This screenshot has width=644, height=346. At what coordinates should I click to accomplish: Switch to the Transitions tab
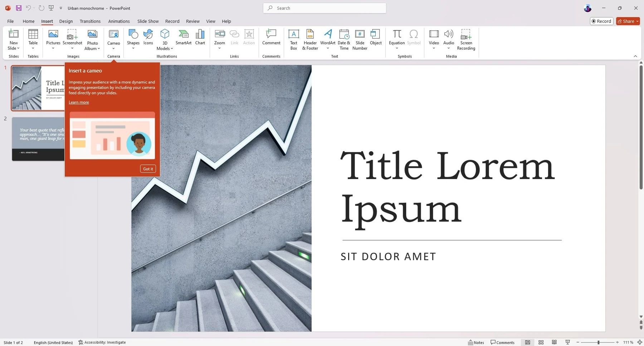coord(90,21)
